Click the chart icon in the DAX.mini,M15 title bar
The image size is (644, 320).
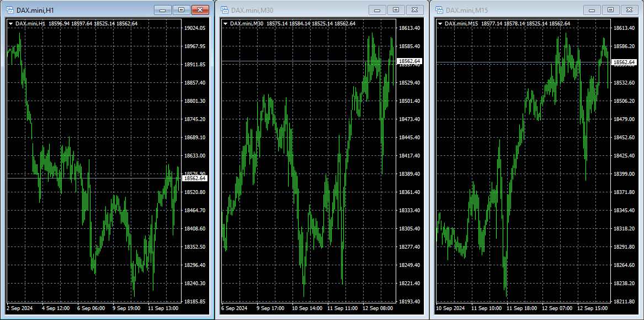pyautogui.click(x=439, y=10)
